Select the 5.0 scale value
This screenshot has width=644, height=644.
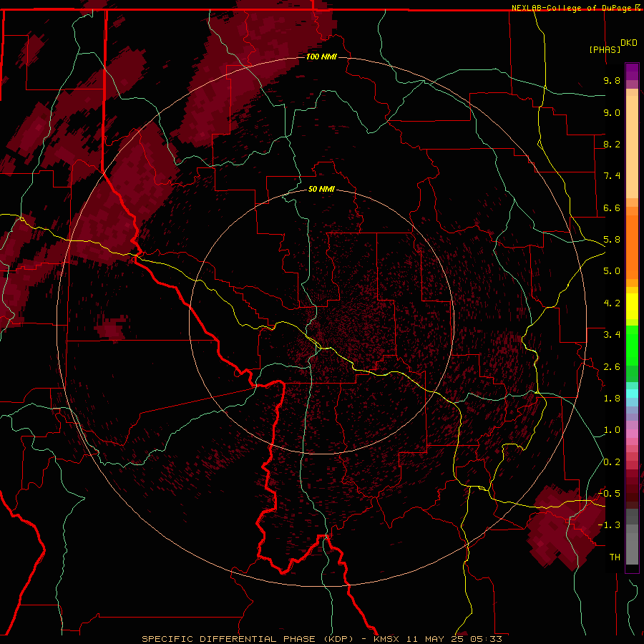tap(612, 271)
